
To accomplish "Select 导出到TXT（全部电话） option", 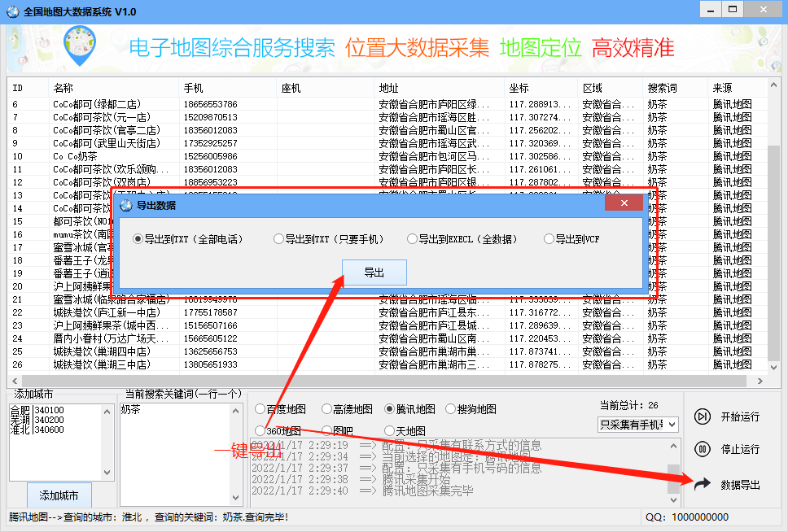I will point(188,239).
